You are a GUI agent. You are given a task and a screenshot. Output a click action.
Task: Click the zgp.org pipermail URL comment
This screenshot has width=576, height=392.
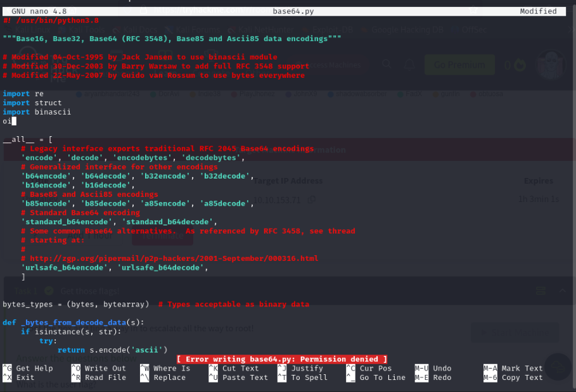(170, 258)
